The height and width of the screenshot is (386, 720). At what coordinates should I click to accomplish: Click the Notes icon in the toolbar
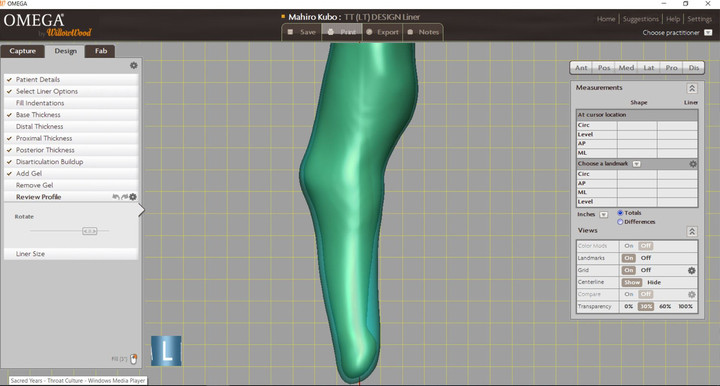point(410,32)
